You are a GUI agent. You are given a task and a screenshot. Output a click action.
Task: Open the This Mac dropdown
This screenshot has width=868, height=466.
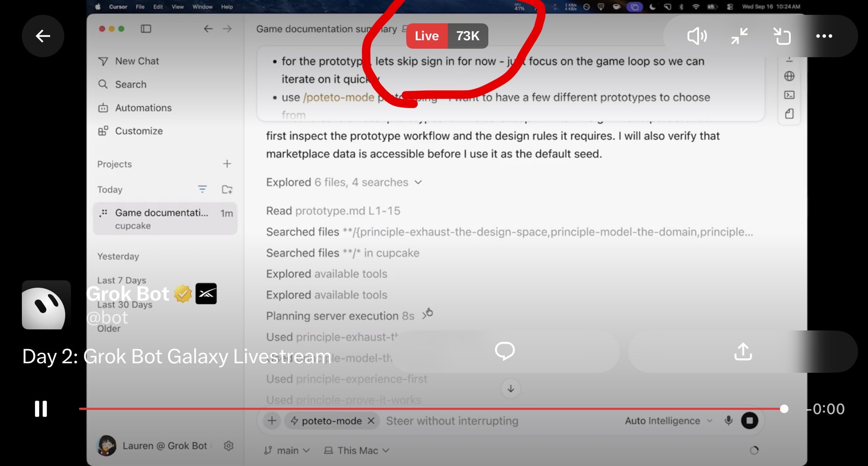[x=357, y=450]
